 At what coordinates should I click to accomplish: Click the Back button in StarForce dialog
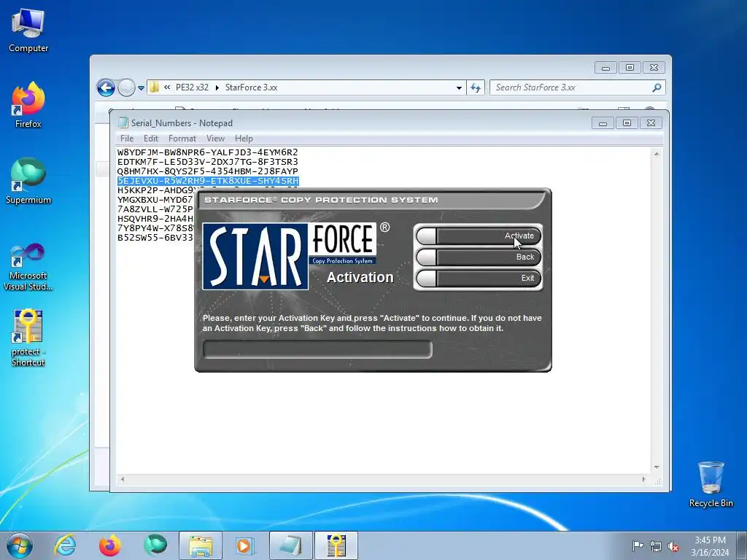point(479,257)
